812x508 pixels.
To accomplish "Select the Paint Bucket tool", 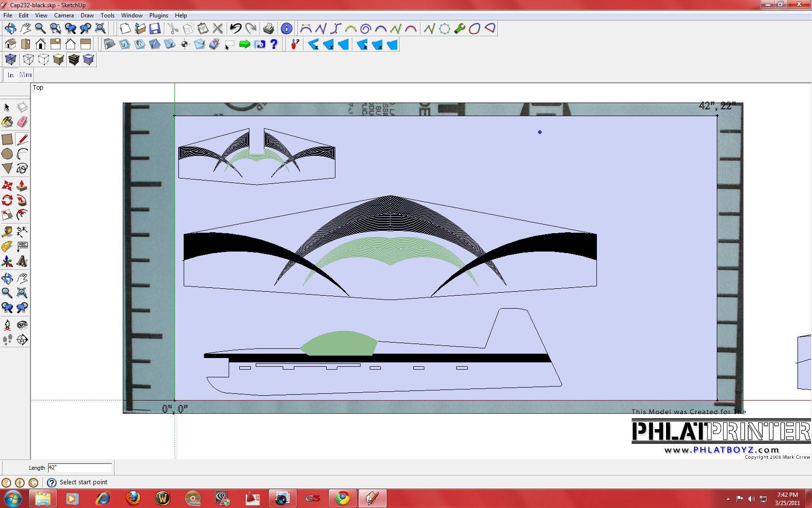I will tap(7, 122).
